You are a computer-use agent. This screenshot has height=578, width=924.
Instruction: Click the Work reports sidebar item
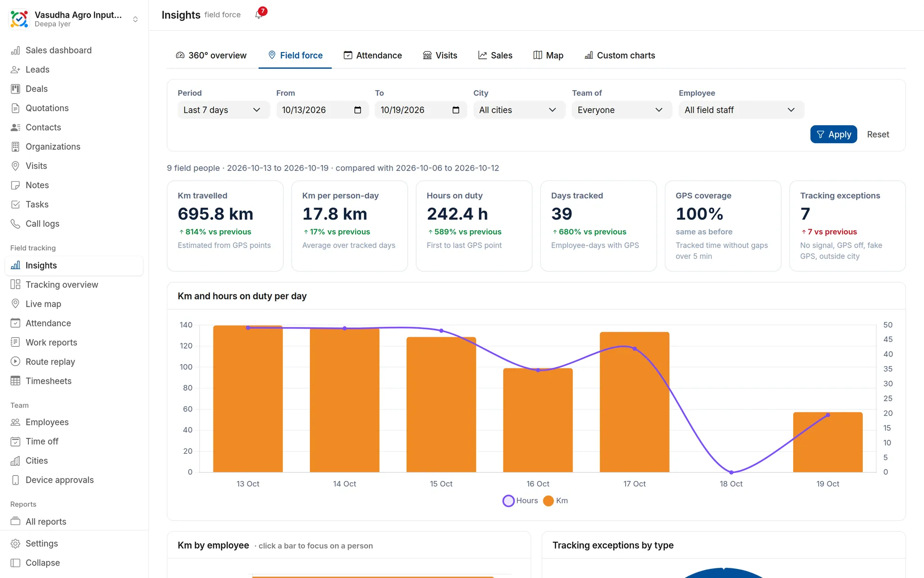click(74, 342)
